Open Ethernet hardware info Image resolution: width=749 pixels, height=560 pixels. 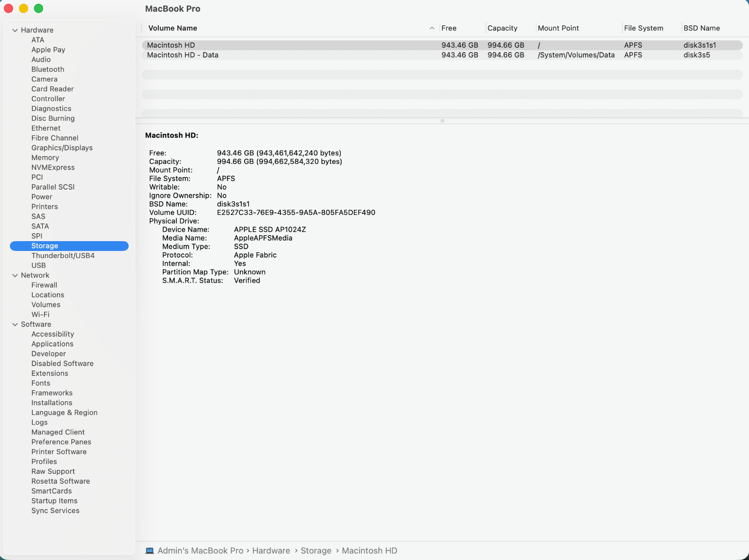tap(46, 129)
